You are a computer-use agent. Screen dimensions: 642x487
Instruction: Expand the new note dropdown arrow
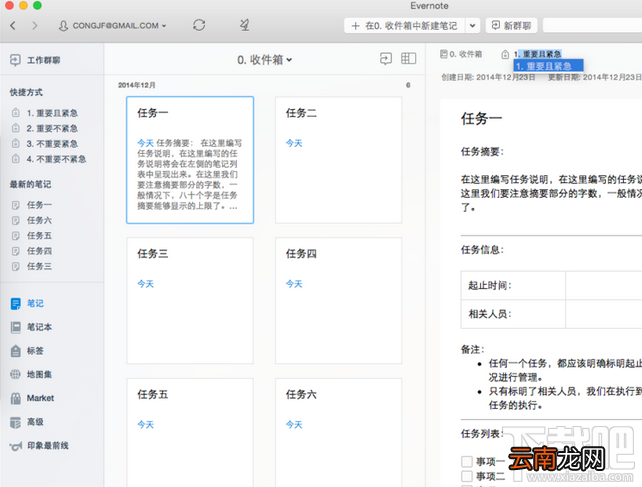[472, 26]
